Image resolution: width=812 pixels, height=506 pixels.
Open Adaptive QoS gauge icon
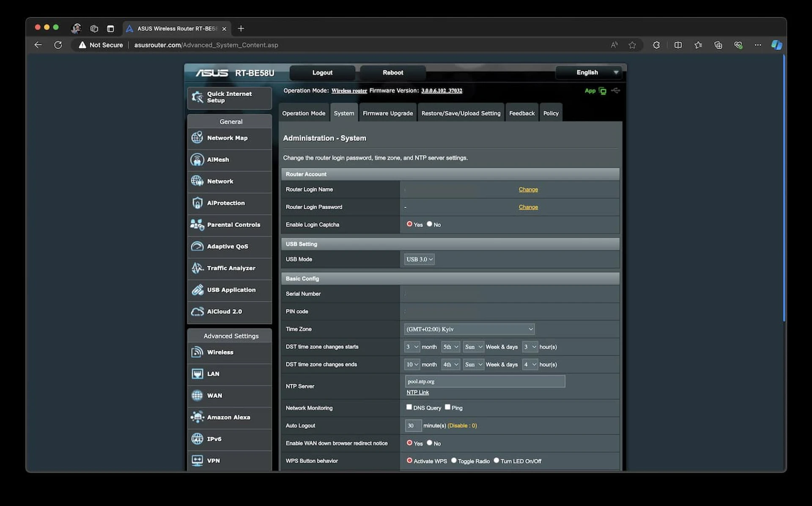(x=197, y=246)
